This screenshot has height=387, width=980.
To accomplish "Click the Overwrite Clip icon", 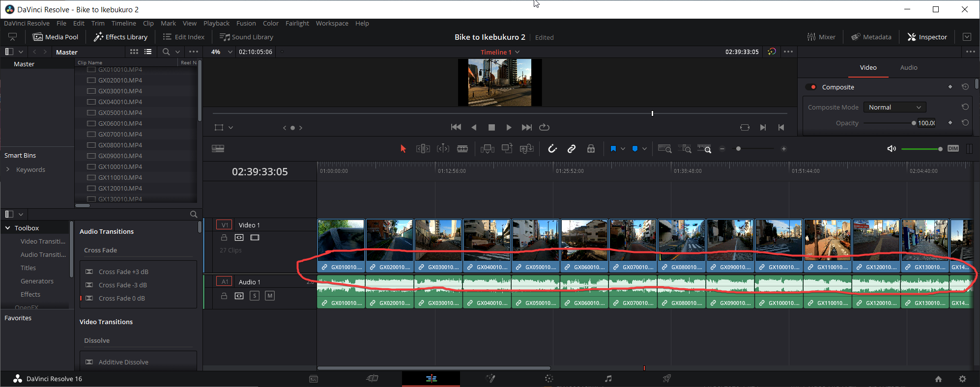I will click(x=507, y=148).
